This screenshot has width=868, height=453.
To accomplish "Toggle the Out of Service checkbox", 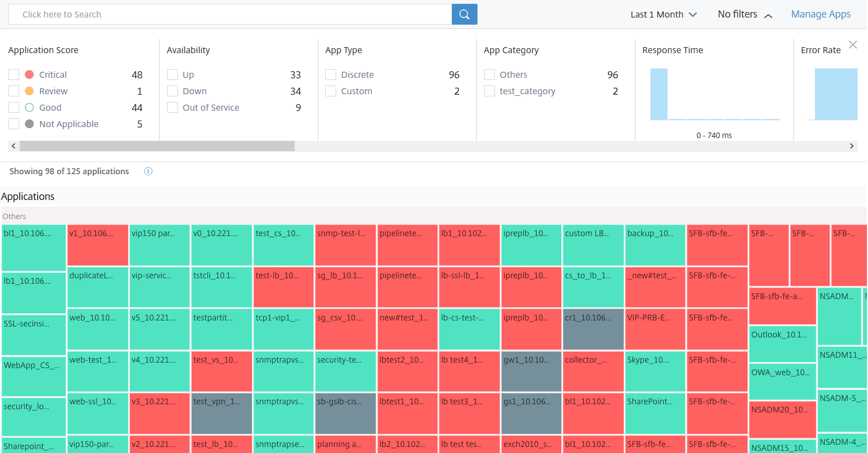I will [x=173, y=107].
